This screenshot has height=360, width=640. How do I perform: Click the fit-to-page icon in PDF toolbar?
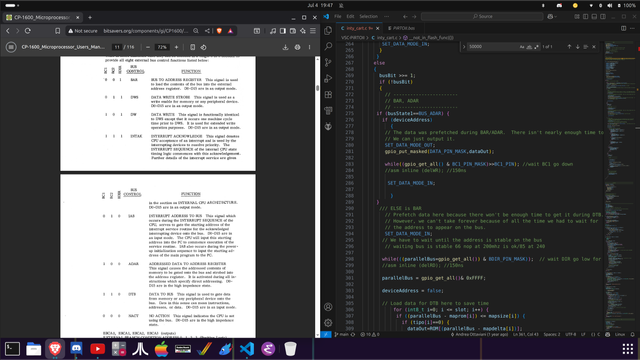click(192, 47)
